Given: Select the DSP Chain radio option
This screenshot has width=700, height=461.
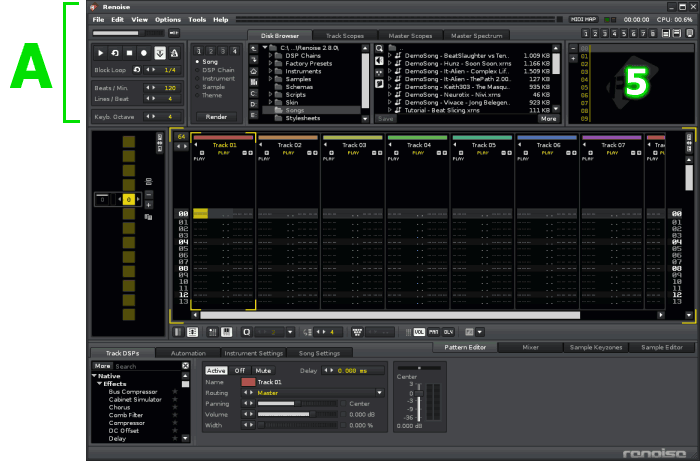Looking at the screenshot, I should [215, 70].
